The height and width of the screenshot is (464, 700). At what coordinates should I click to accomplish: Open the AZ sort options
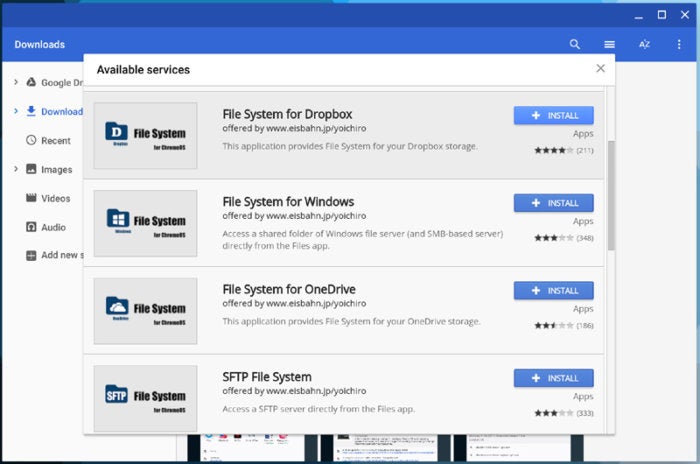coord(644,44)
